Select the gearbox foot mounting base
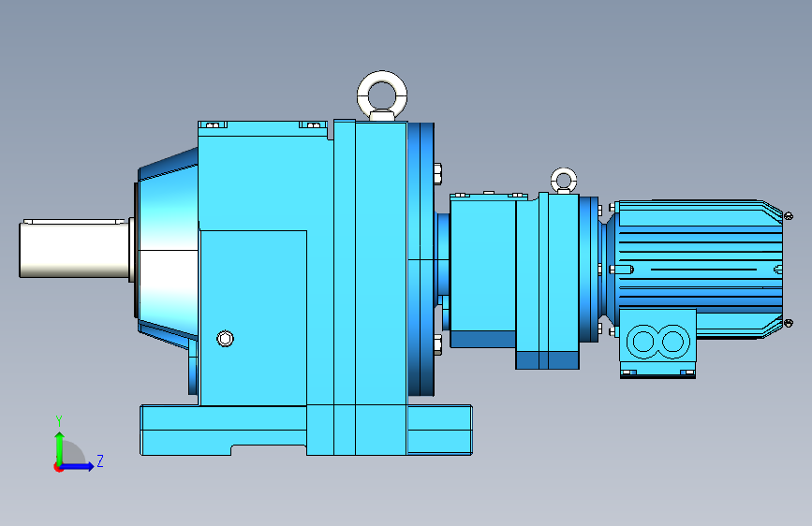812x526 pixels. pos(306,431)
